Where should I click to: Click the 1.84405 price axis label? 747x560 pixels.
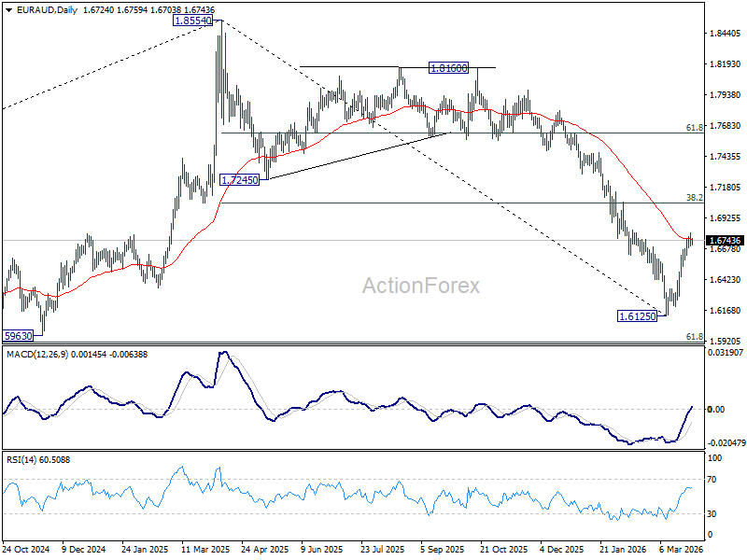pyautogui.click(x=725, y=34)
